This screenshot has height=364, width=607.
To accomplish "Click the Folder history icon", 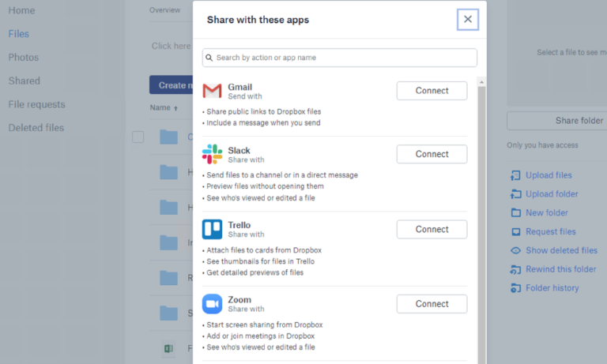I will tap(515, 288).
